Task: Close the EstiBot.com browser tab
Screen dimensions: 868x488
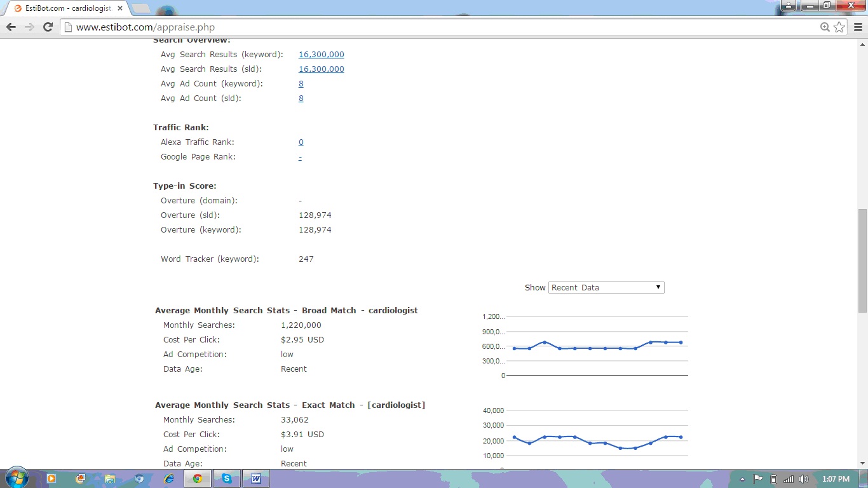Action: 120,9
